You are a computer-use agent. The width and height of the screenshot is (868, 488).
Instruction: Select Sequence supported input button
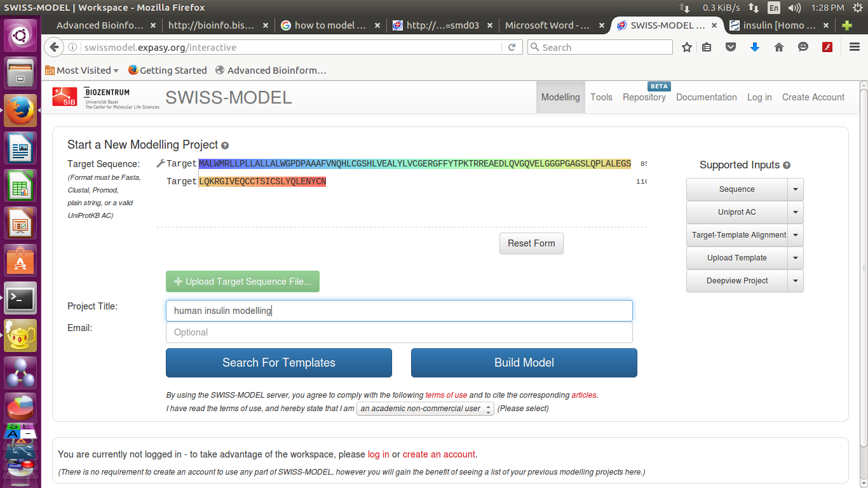[737, 189]
